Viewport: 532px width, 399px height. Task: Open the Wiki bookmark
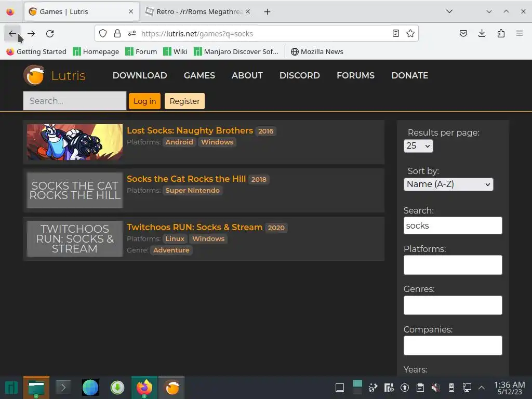tap(175, 51)
